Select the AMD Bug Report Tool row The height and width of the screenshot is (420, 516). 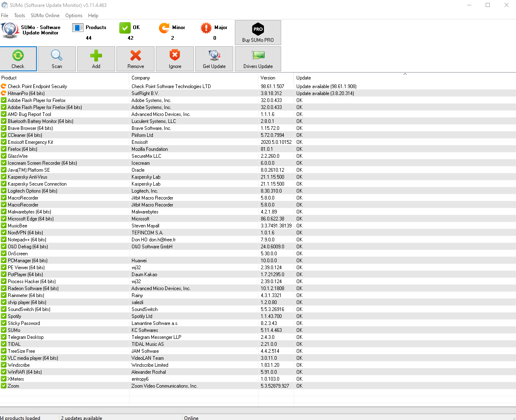[x=258, y=114]
